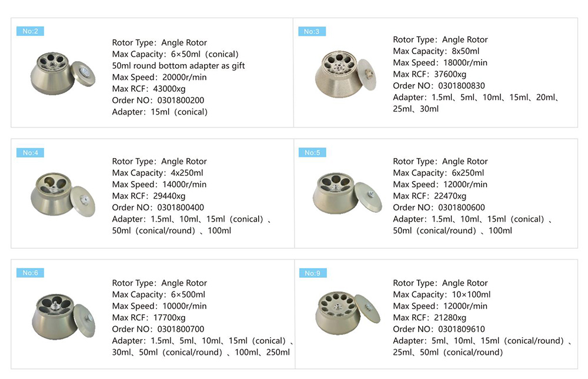Click order number 0301800200
The width and height of the screenshot is (588, 379).
[180, 100]
